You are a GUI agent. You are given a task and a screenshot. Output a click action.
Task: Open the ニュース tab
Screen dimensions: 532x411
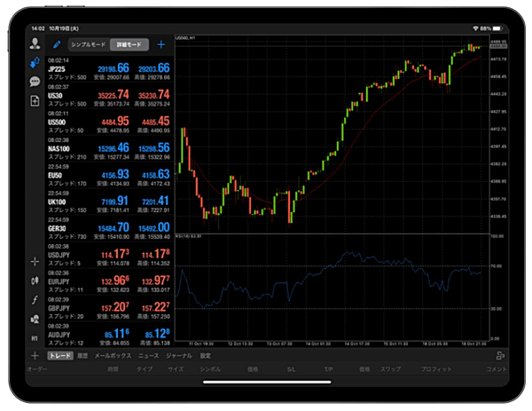(x=149, y=356)
